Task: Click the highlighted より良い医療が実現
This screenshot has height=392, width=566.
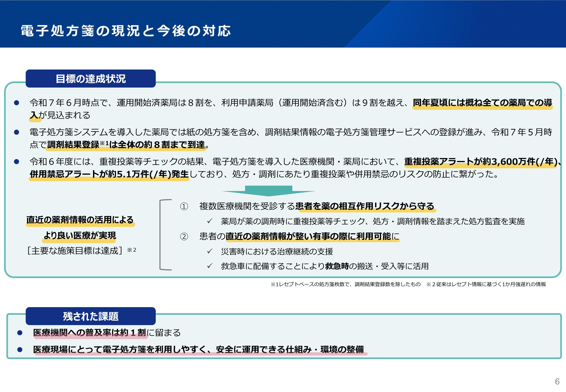Action: tap(80, 235)
